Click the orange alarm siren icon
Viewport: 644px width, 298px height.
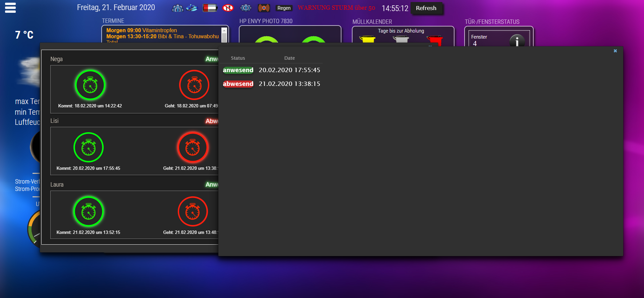[264, 8]
